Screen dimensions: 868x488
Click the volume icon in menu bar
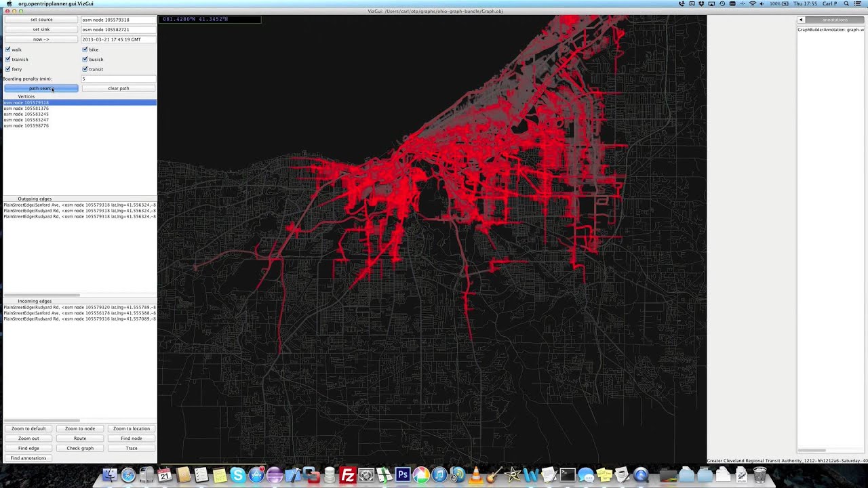tap(762, 3)
